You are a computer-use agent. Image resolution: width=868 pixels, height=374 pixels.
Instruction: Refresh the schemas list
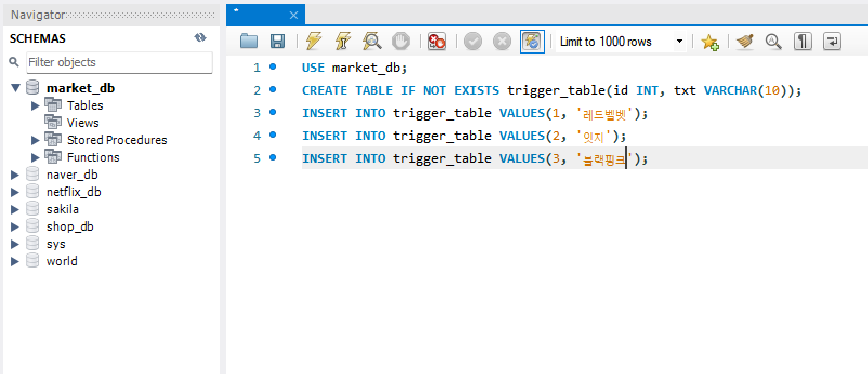pos(200,37)
